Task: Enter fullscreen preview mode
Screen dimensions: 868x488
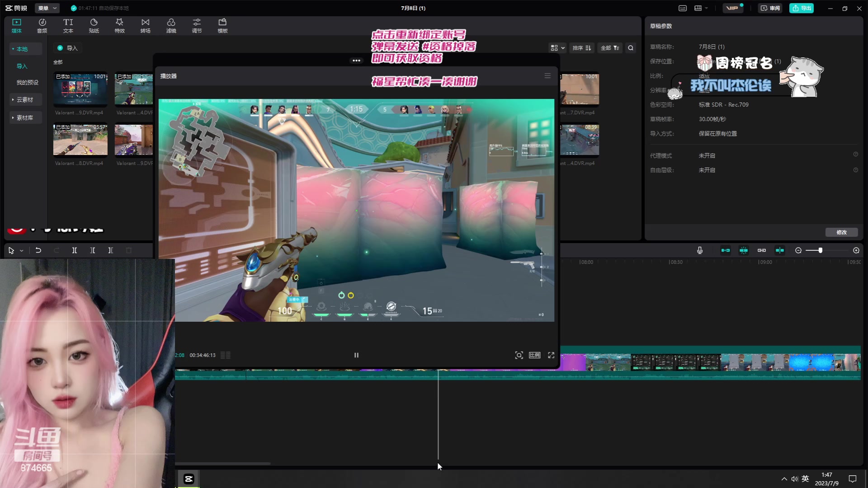Action: coord(551,355)
